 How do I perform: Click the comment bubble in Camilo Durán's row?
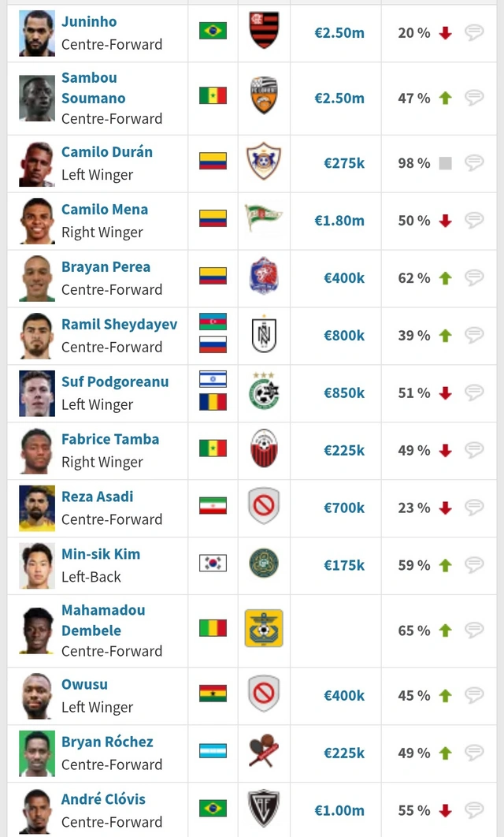tap(473, 162)
